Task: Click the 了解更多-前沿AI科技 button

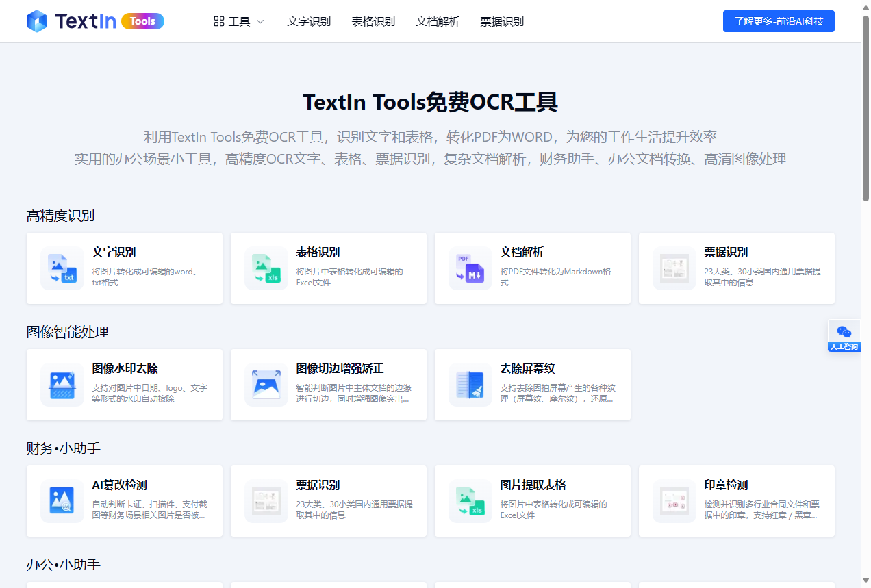Action: click(779, 21)
